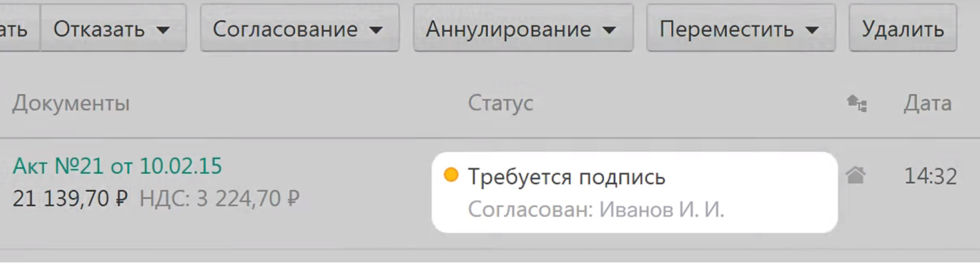Click the Удалить button
Viewport: 980px width, 263px height.
point(903,28)
